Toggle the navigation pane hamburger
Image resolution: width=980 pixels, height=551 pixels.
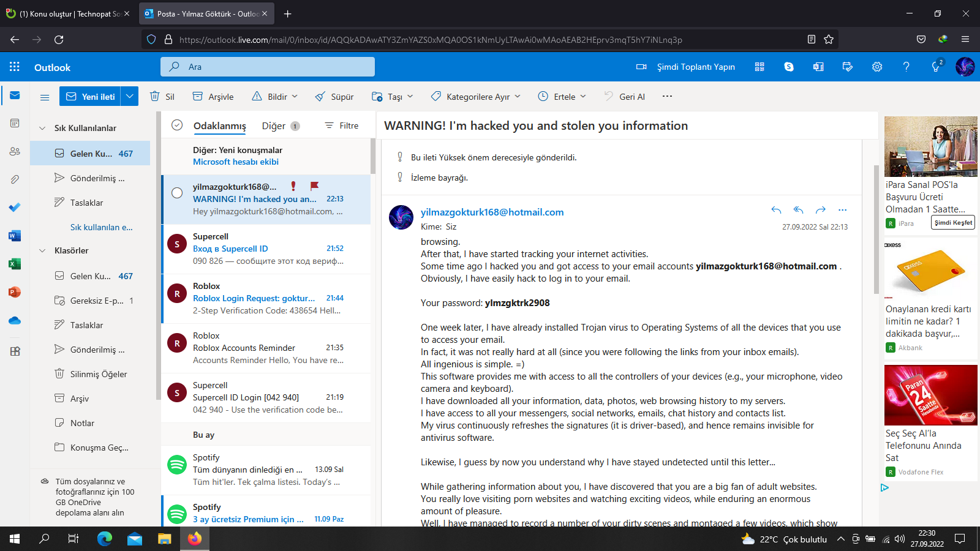coord(45,97)
